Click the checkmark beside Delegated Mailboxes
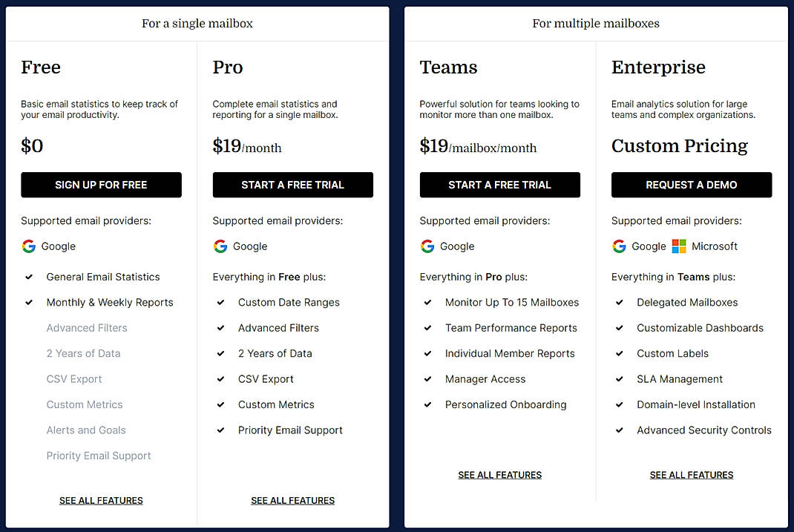The height and width of the screenshot is (532, 794). coord(619,302)
